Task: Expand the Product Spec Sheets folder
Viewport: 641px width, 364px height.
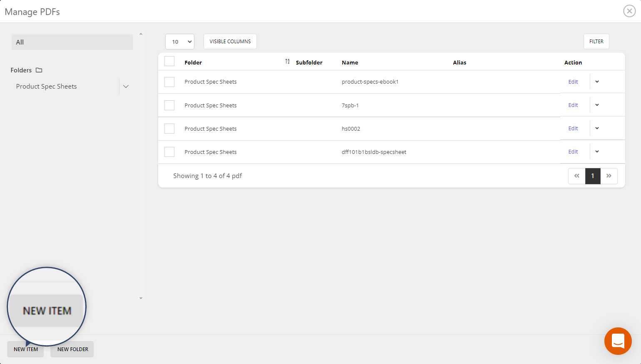Action: [126, 87]
